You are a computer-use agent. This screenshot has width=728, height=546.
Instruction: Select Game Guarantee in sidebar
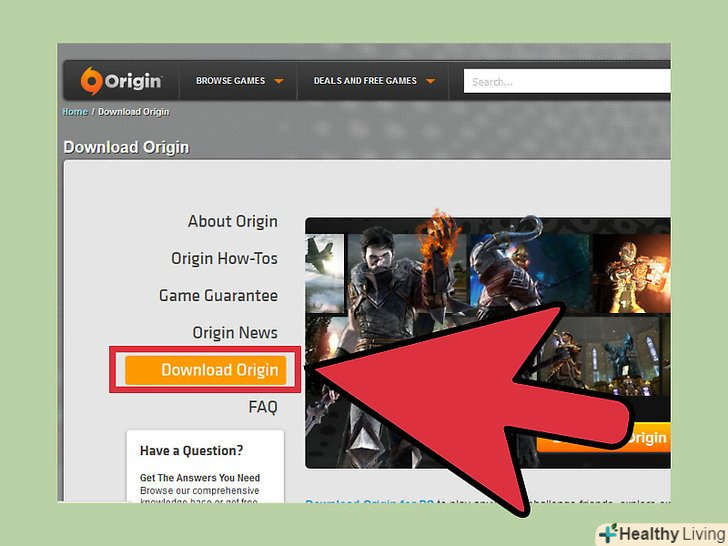click(x=218, y=296)
